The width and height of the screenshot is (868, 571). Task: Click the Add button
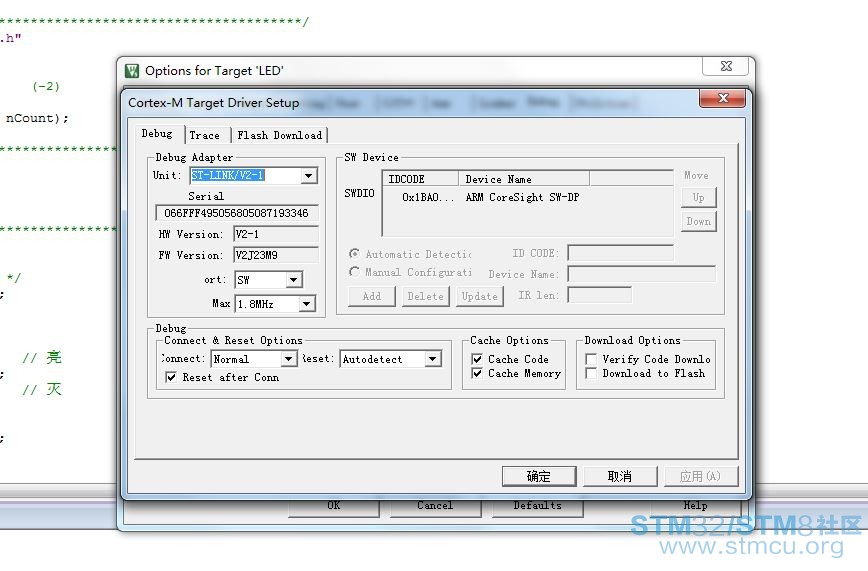(371, 296)
